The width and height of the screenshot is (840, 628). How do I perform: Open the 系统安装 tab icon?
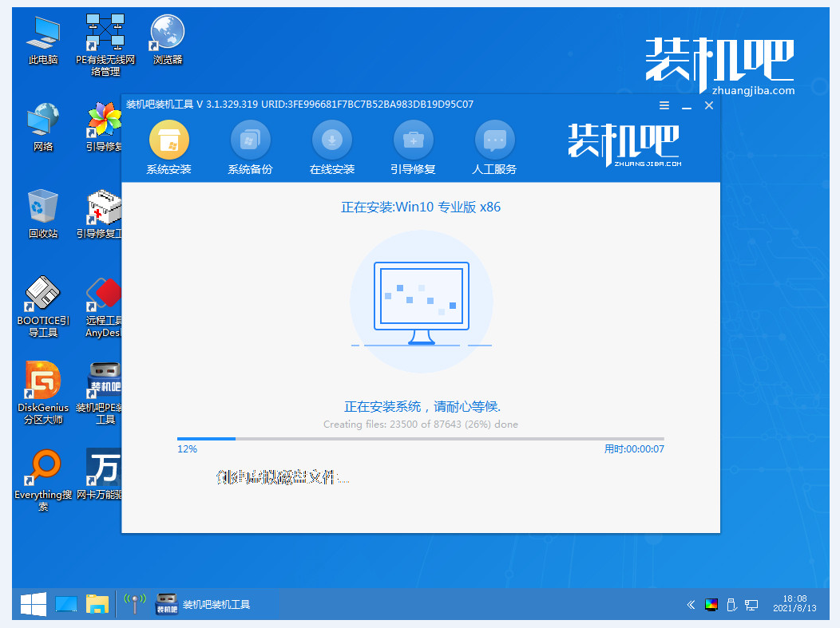pos(169,141)
